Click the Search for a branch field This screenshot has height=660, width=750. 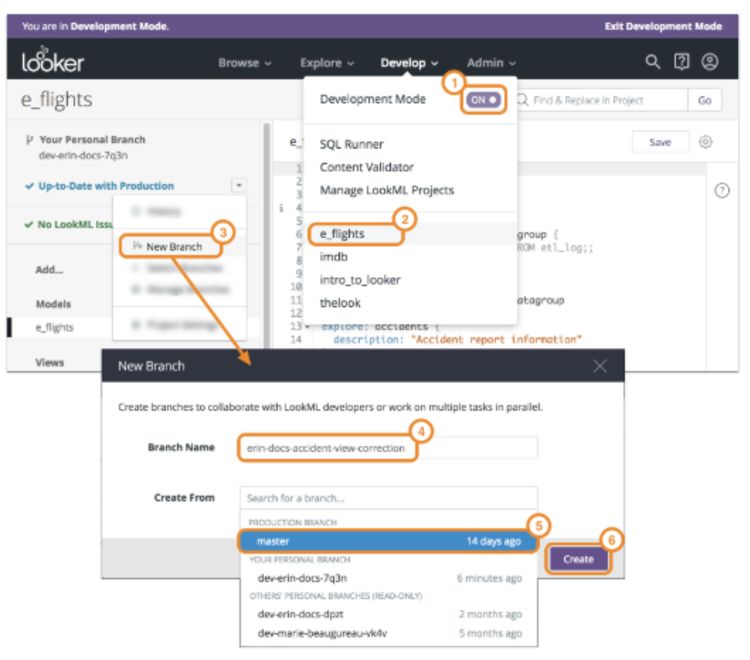(388, 498)
